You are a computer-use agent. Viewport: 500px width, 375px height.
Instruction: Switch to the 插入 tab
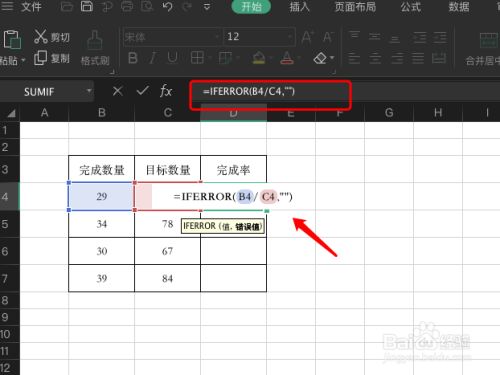click(x=299, y=7)
